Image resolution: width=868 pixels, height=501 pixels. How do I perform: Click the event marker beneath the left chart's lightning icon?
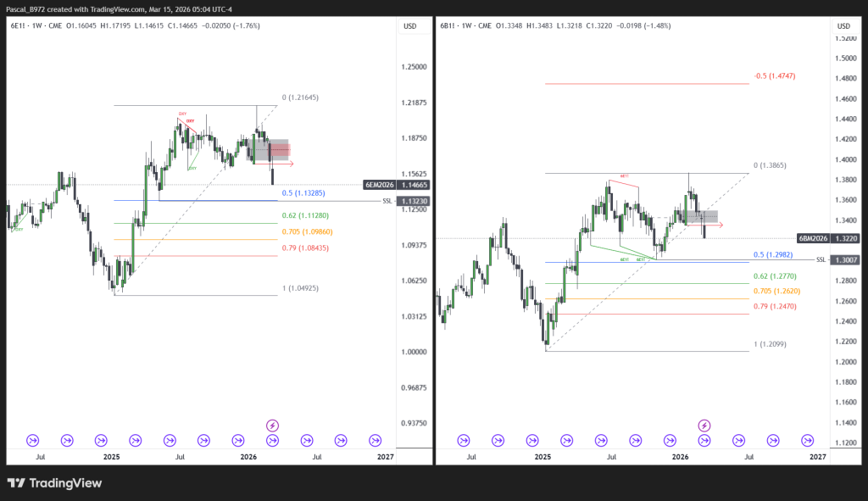click(x=273, y=440)
